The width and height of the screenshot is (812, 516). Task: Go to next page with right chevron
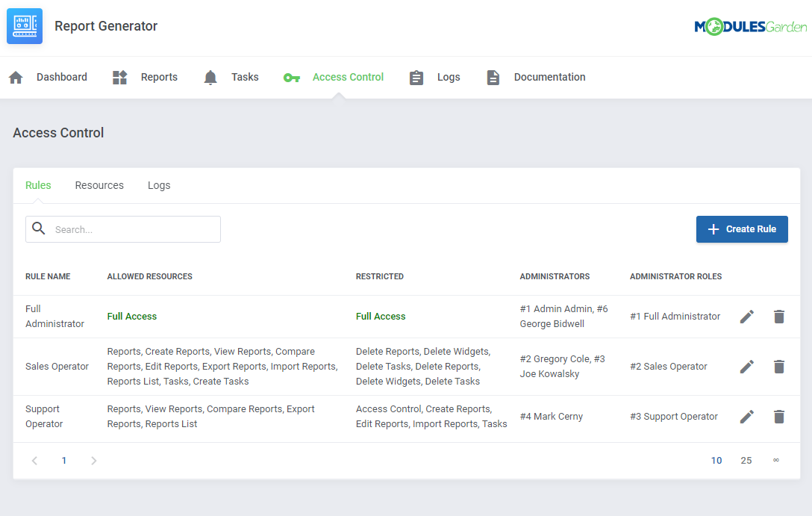[x=94, y=461]
